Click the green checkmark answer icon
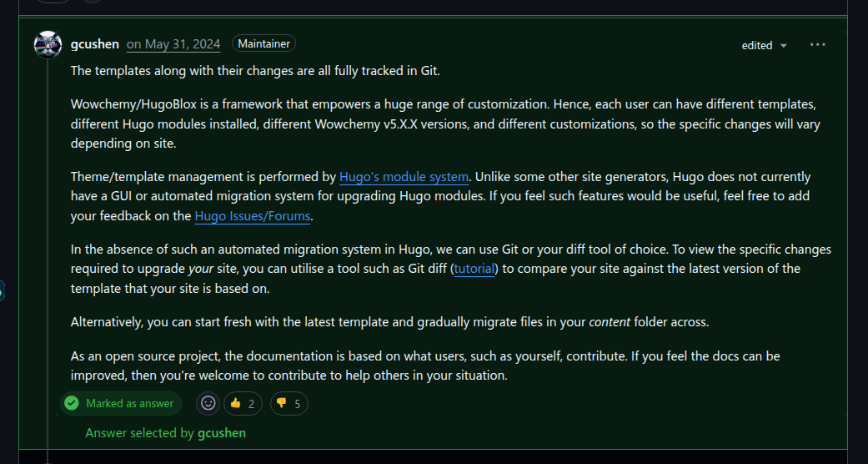Screen dimensions: 868x464 click(x=72, y=404)
